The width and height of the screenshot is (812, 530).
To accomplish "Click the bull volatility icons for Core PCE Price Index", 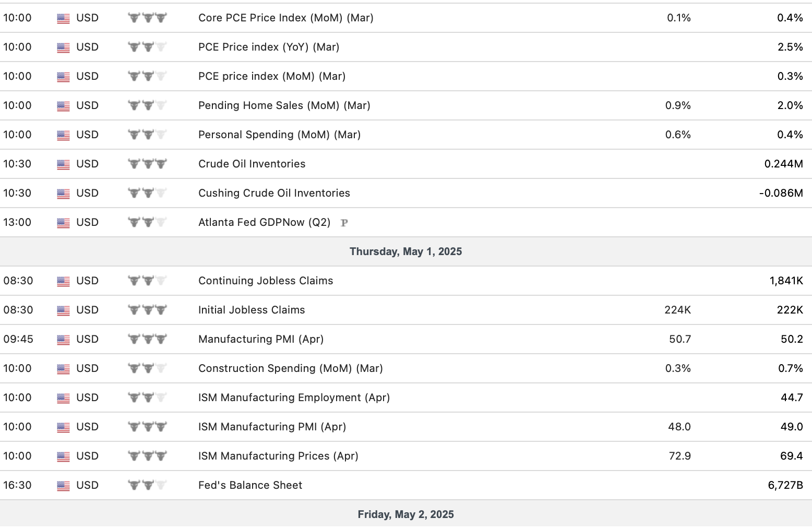I will point(147,18).
